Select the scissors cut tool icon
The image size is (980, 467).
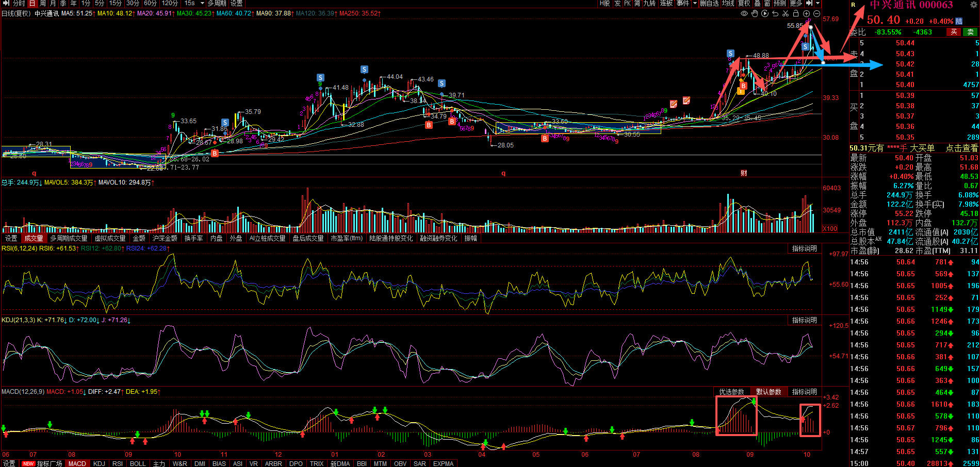click(786, 13)
